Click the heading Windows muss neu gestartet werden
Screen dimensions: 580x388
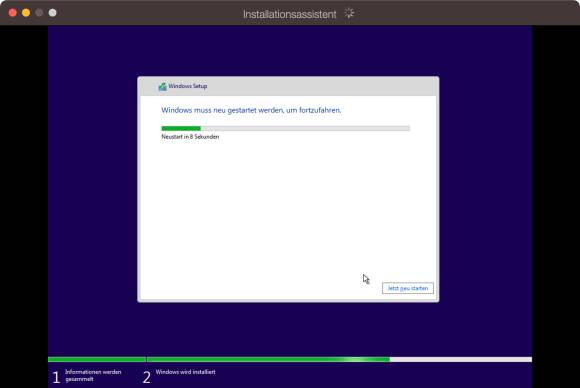pos(251,110)
